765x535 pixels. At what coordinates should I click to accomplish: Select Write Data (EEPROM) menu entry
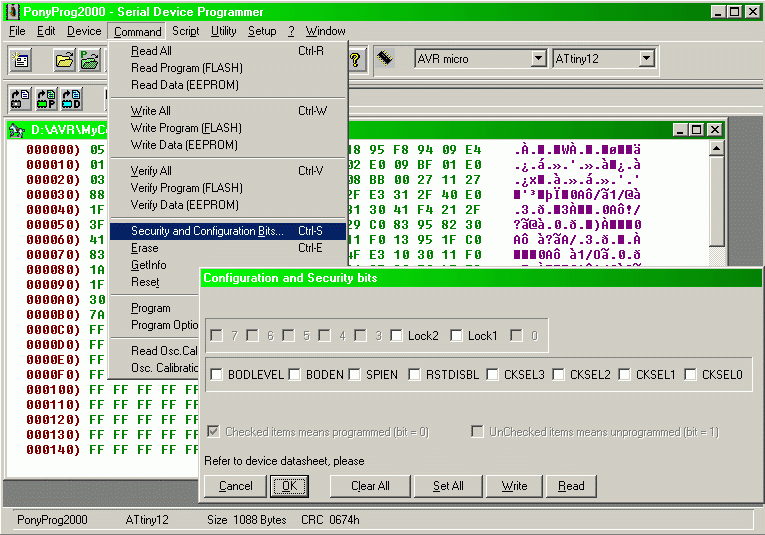(x=228, y=145)
